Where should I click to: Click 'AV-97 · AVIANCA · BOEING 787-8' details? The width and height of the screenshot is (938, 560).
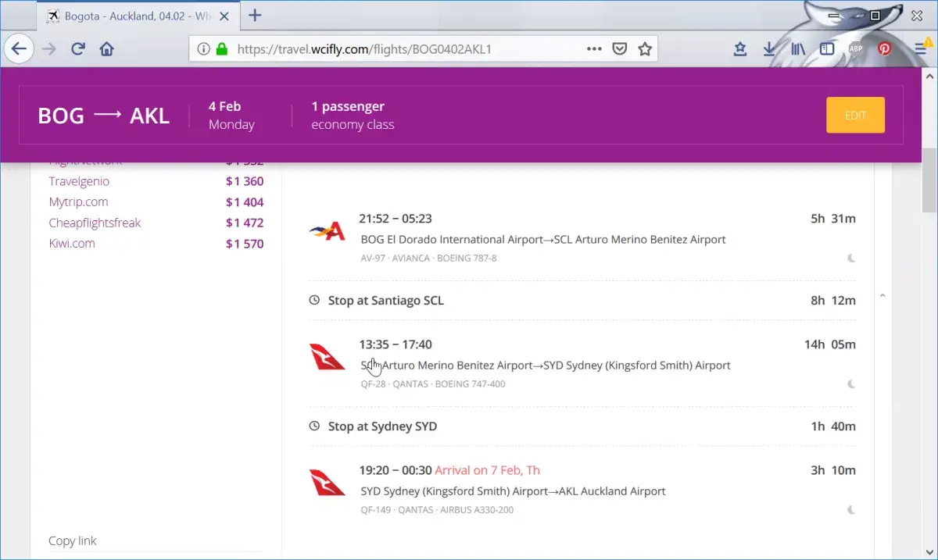click(428, 258)
